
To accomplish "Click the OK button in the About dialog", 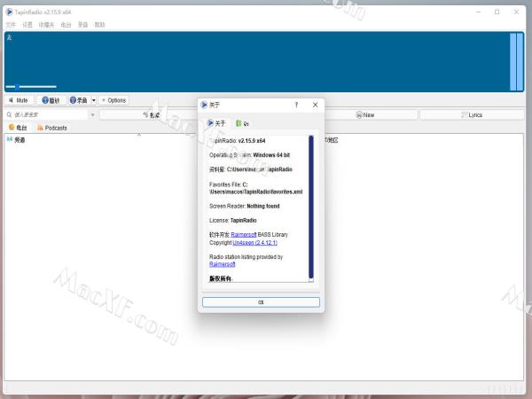I will [261, 302].
